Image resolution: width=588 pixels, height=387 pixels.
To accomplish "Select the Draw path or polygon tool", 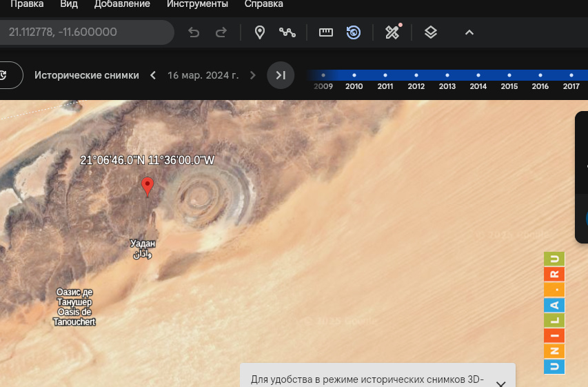I will pos(287,32).
